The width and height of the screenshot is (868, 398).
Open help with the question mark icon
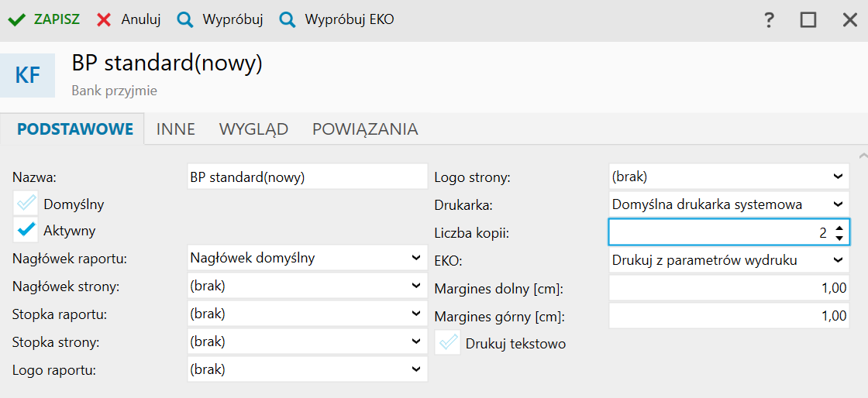coord(768,20)
